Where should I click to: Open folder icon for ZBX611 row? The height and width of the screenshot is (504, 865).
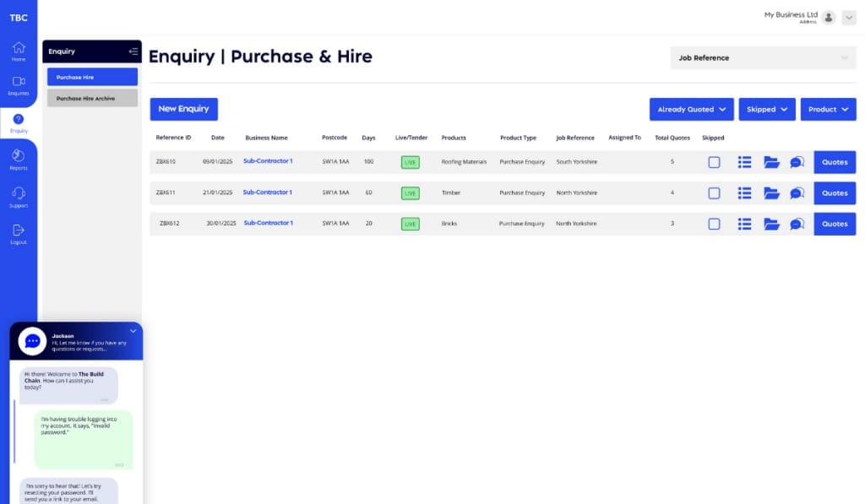[771, 193]
